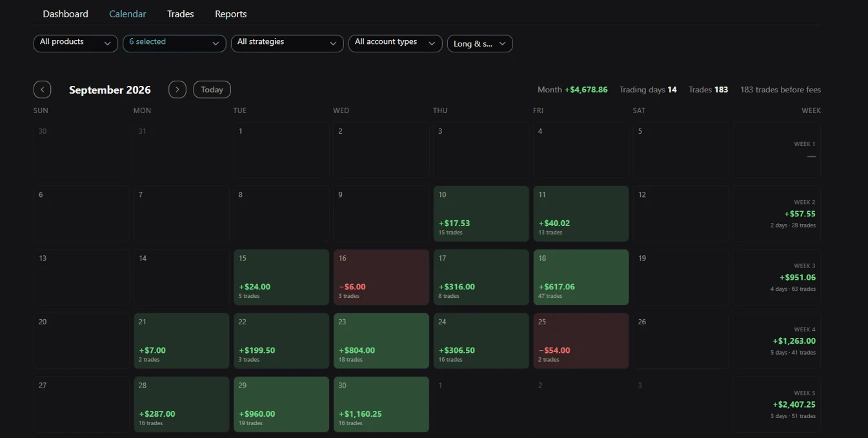
Task: Open the All account types dropdown
Action: click(396, 43)
